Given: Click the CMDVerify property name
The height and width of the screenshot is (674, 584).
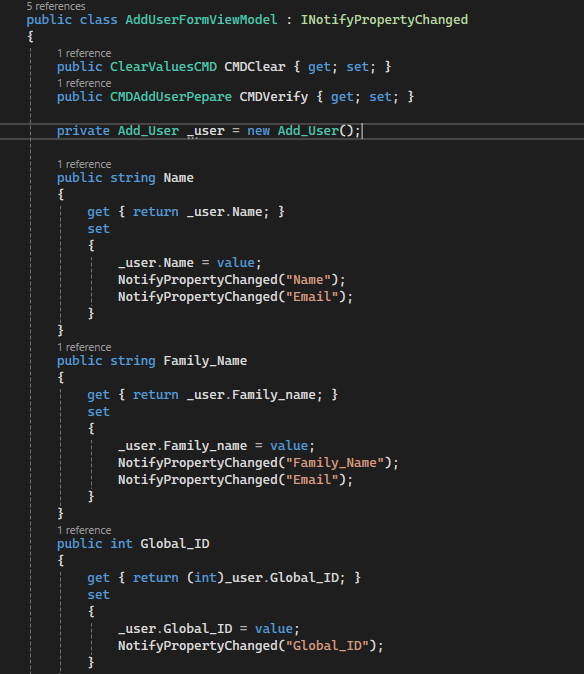Looking at the screenshot, I should point(274,97).
